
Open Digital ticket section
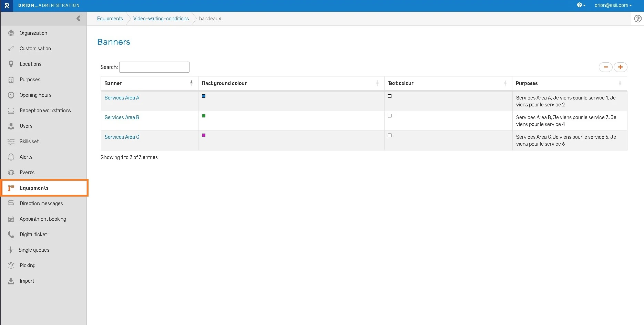(33, 234)
